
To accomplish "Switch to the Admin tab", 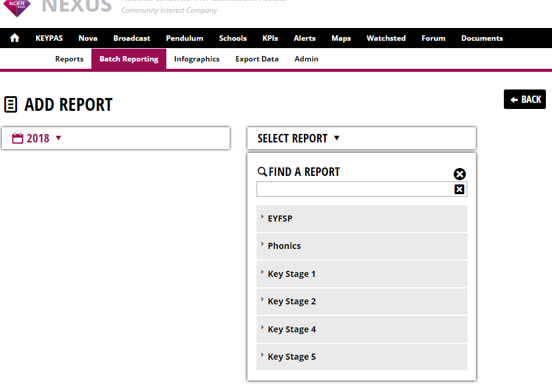I will [306, 58].
